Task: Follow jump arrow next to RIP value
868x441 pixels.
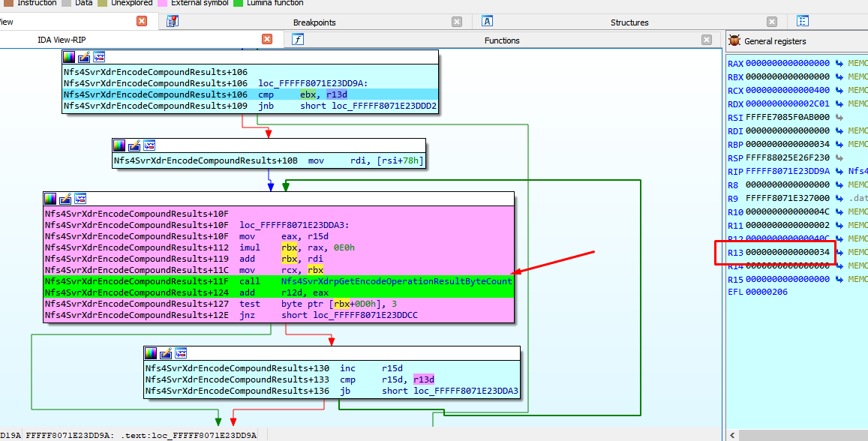Action: point(839,172)
